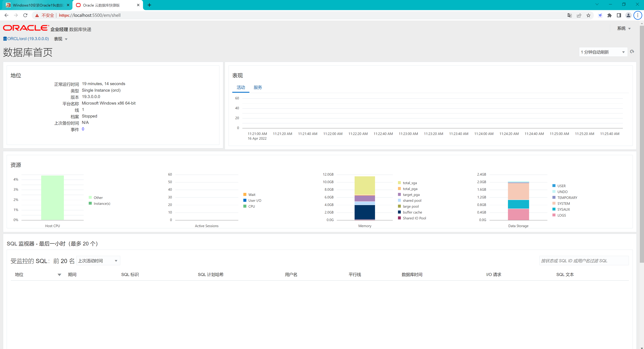Reload the page with browser refresh button
Image resolution: width=644 pixels, height=349 pixels.
25,15
